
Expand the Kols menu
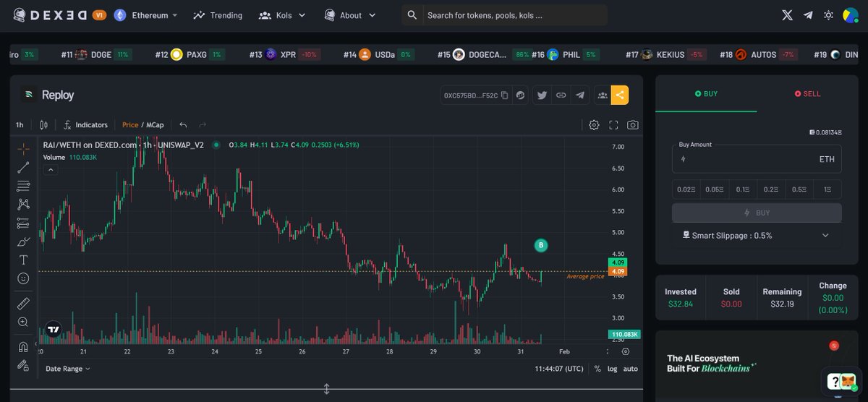[282, 15]
